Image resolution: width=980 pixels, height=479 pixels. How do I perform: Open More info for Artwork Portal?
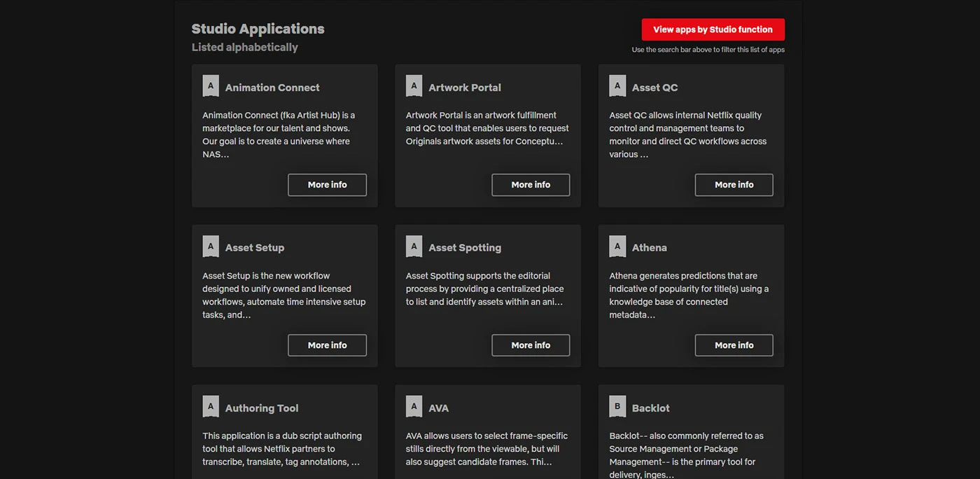531,185
